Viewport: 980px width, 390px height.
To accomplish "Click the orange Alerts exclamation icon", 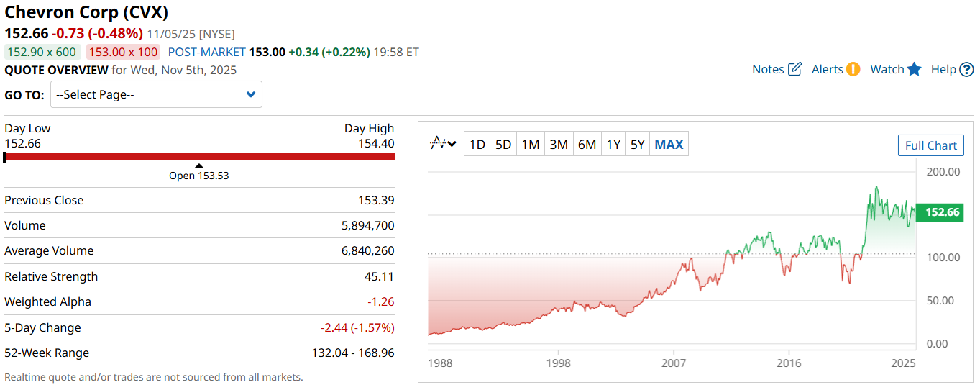I will pyautogui.click(x=853, y=69).
